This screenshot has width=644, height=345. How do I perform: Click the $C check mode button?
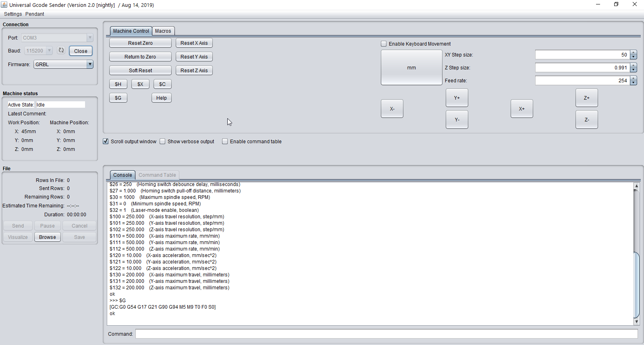pos(162,84)
